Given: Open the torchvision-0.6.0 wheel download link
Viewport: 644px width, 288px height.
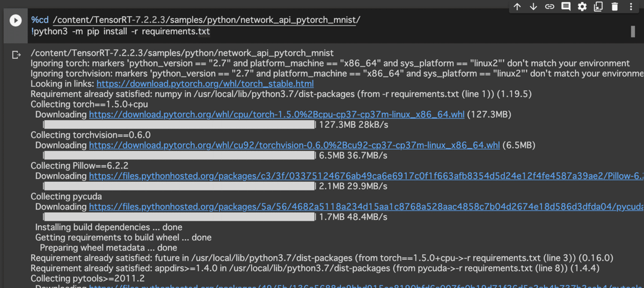Looking at the screenshot, I should [294, 146].
